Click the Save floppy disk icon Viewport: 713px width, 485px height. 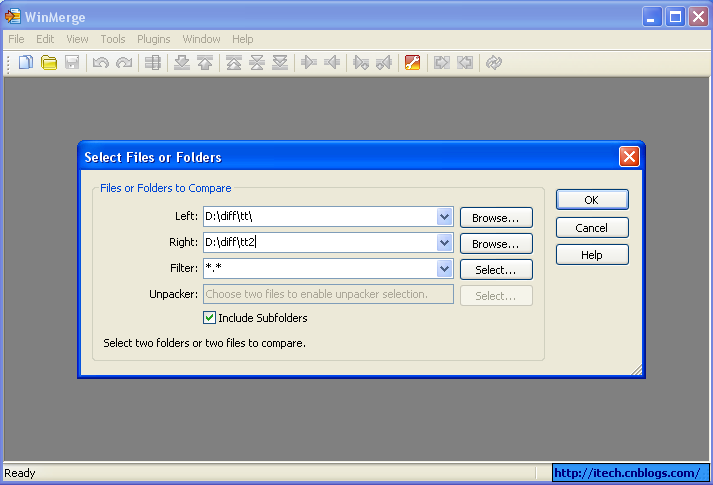(x=72, y=62)
